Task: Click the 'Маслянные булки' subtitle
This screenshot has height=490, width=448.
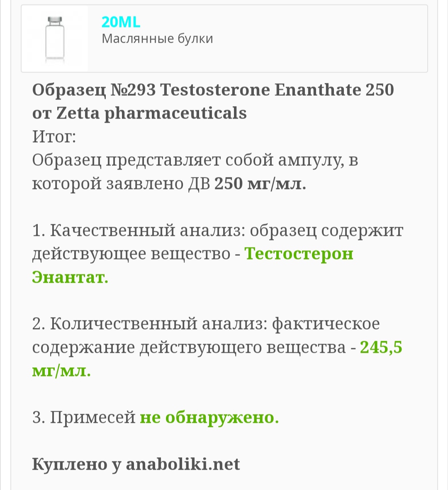Action: coord(157,39)
